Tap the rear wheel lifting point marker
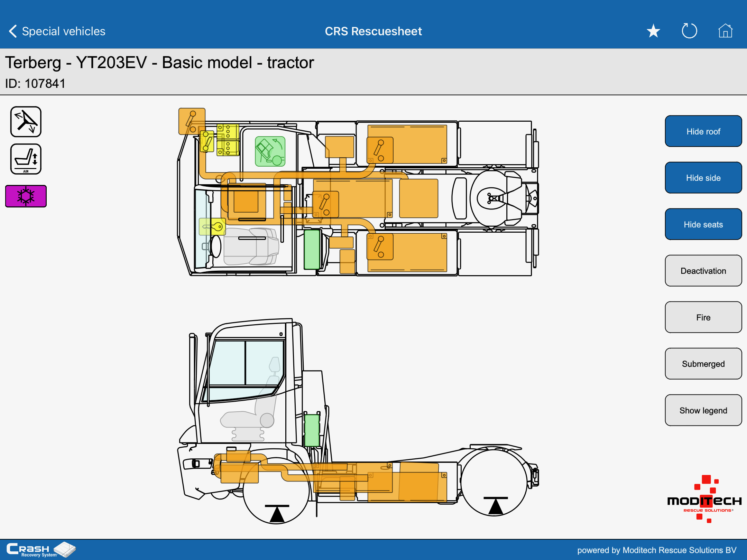The height and width of the screenshot is (560, 747). point(496,506)
